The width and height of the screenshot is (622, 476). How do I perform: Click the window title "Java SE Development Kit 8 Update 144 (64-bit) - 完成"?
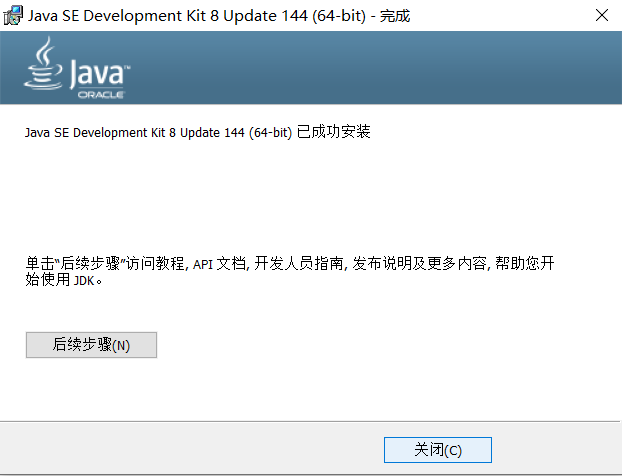point(219,16)
